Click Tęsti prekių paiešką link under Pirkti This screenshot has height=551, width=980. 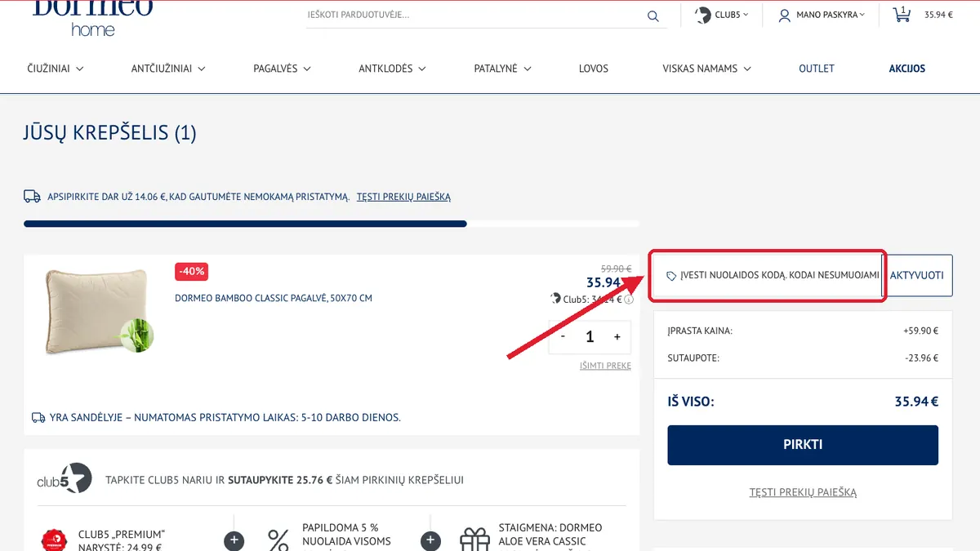pos(803,492)
